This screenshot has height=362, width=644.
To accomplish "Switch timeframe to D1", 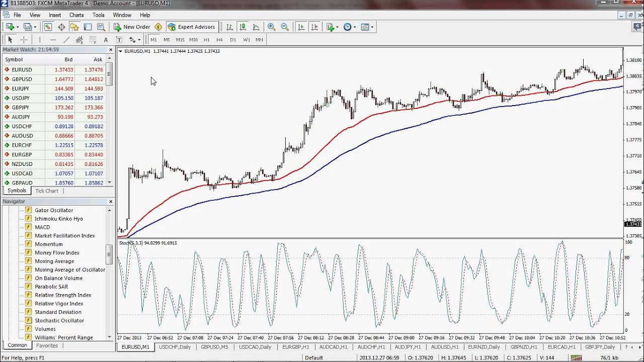I will (x=233, y=40).
